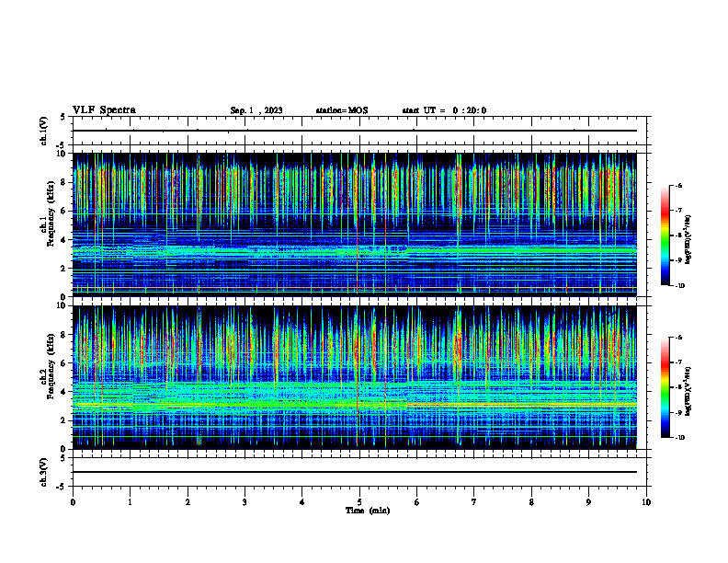Viewport: 728px width, 563px height.
Task: Click the "station=MOS" header label
Action: [342, 110]
